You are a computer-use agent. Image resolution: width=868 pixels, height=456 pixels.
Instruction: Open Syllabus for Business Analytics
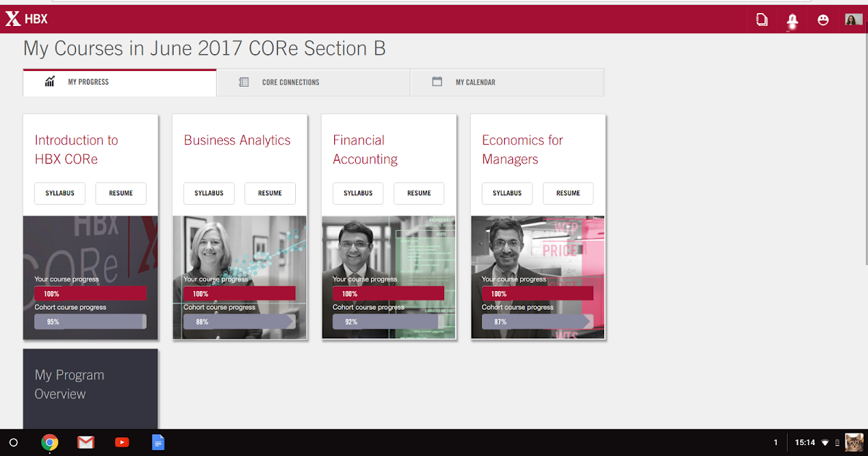coord(209,193)
